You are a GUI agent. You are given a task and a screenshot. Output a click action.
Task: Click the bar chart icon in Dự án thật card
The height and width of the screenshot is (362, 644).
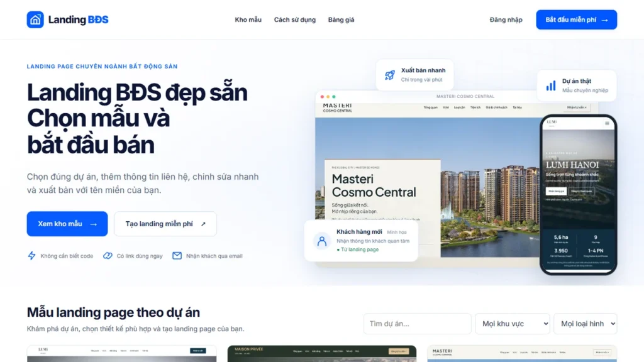[551, 85]
